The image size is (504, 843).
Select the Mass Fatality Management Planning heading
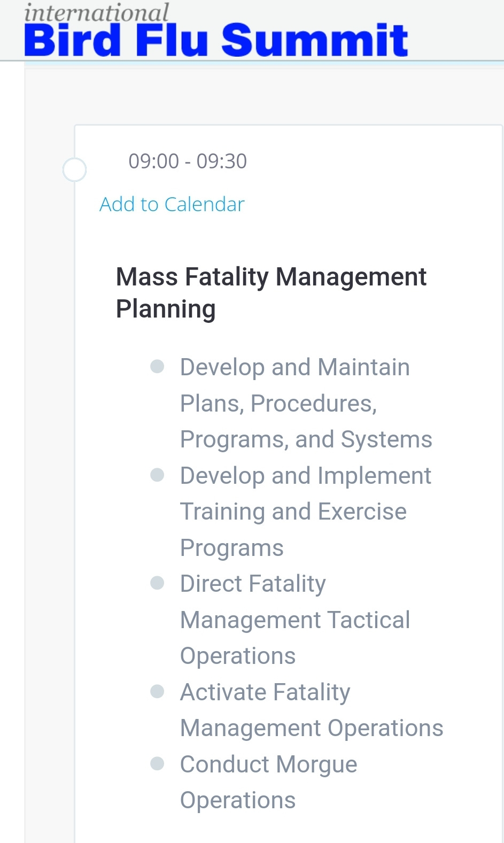[271, 277]
